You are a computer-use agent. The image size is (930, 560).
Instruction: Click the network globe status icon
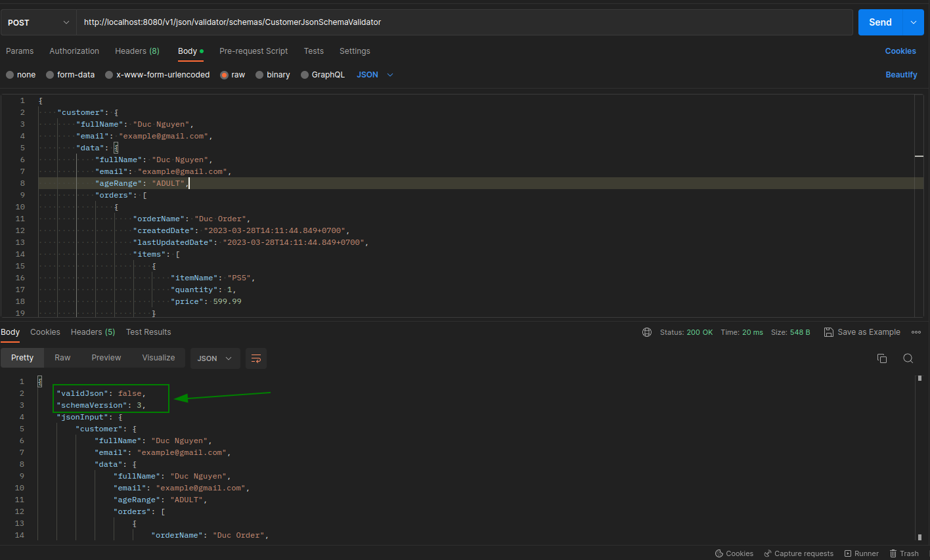tap(647, 332)
